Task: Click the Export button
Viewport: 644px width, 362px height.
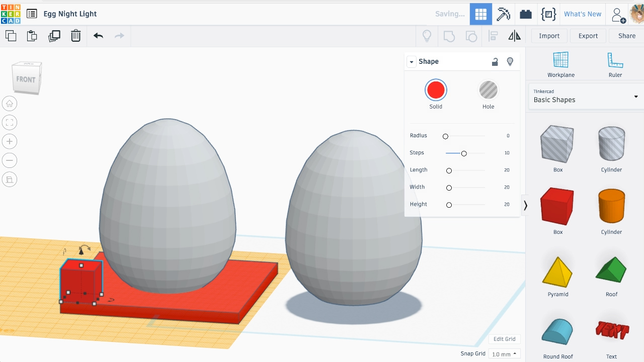Action: 588,36
